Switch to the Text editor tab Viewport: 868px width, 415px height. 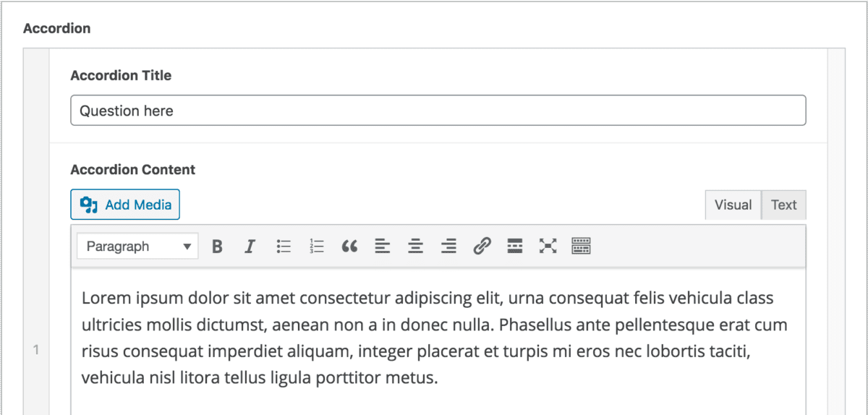tap(783, 205)
